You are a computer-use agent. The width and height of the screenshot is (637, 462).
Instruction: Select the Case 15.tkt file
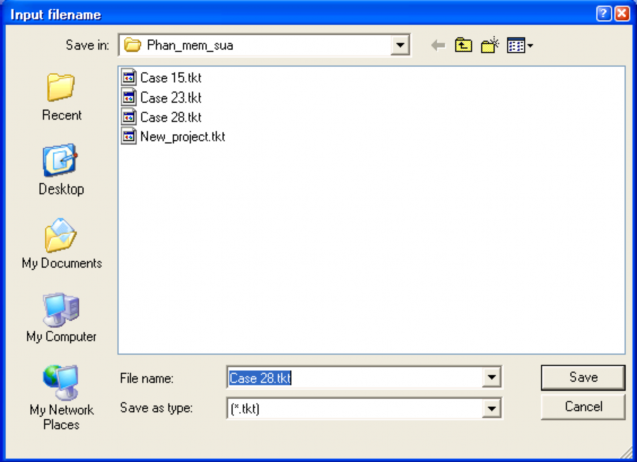pyautogui.click(x=170, y=77)
